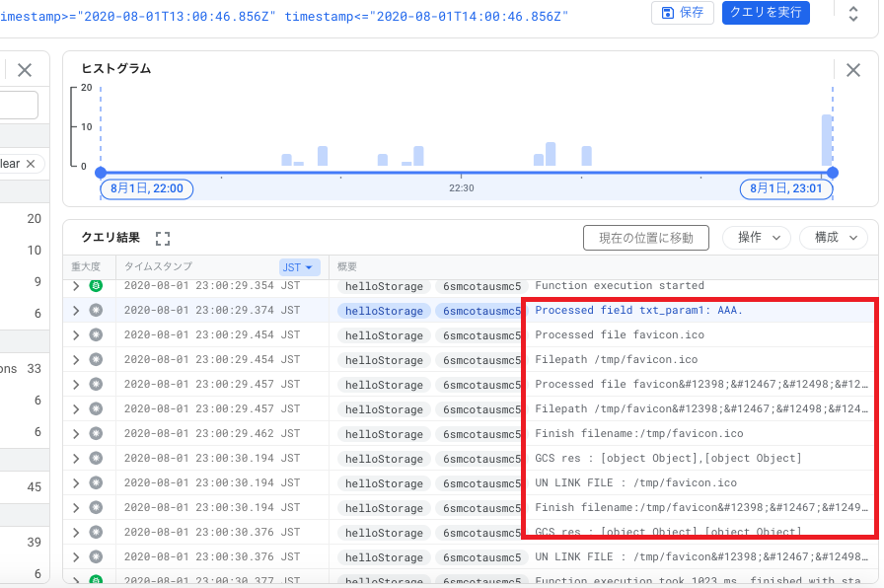Viewport: 884px width, 588px height.
Task: Click the 8月1日, 23:01 end time label
Action: 785,187
